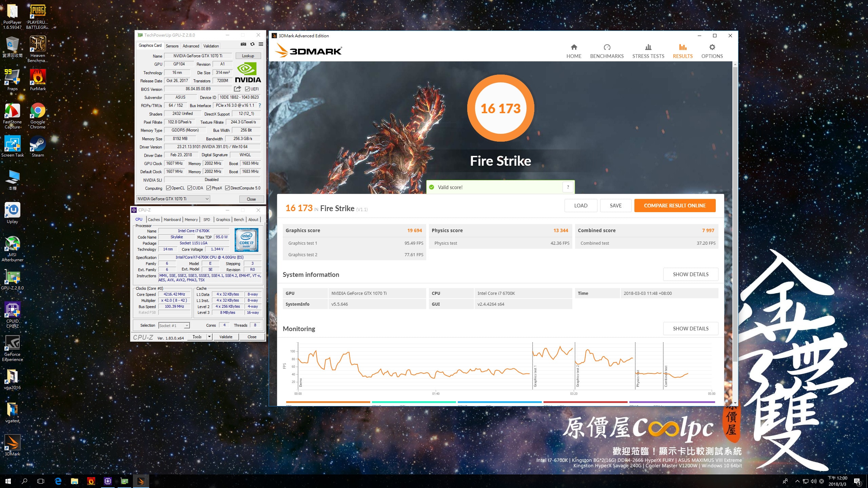Screen dimensions: 868x488
Task: Click Physics test marker on chart
Action: point(638,378)
